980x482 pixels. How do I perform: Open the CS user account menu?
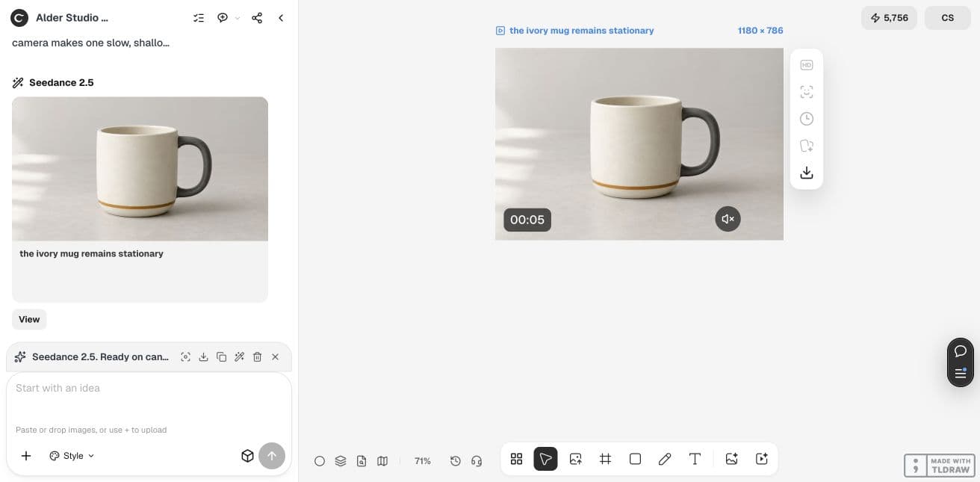pyautogui.click(x=948, y=18)
